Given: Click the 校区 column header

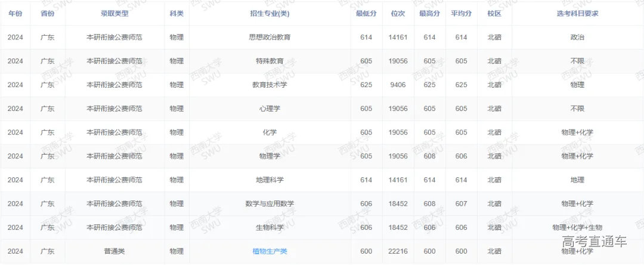Looking at the screenshot, I should 494,13.
